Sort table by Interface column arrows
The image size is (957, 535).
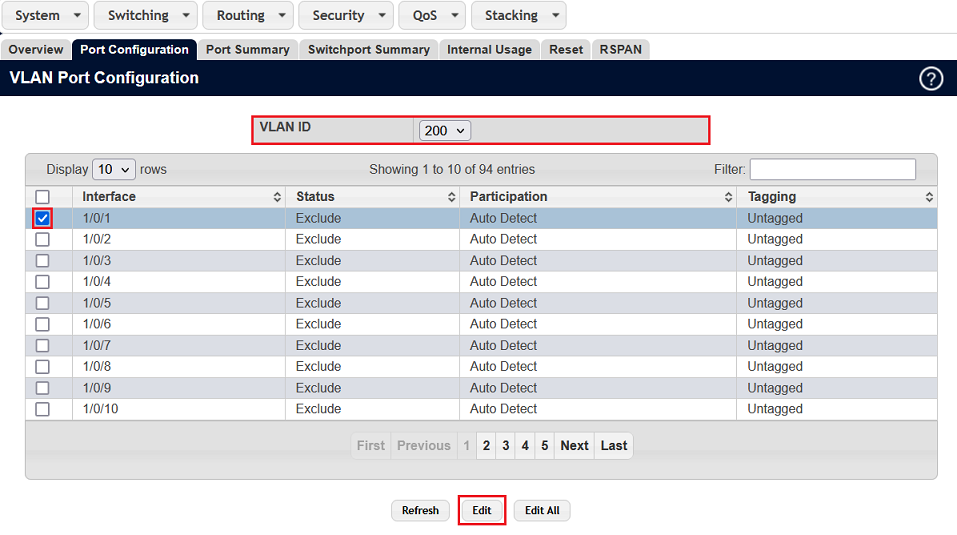pyautogui.click(x=277, y=198)
